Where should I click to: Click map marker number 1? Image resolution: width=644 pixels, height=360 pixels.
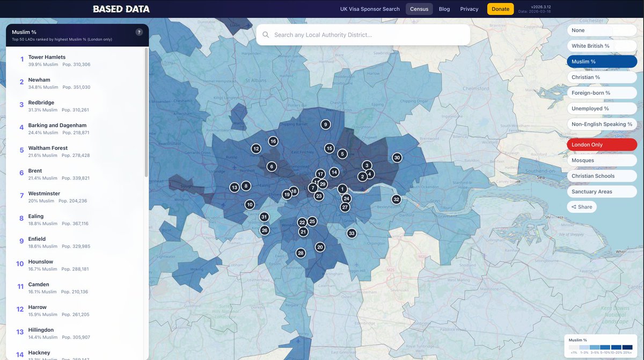pyautogui.click(x=342, y=189)
